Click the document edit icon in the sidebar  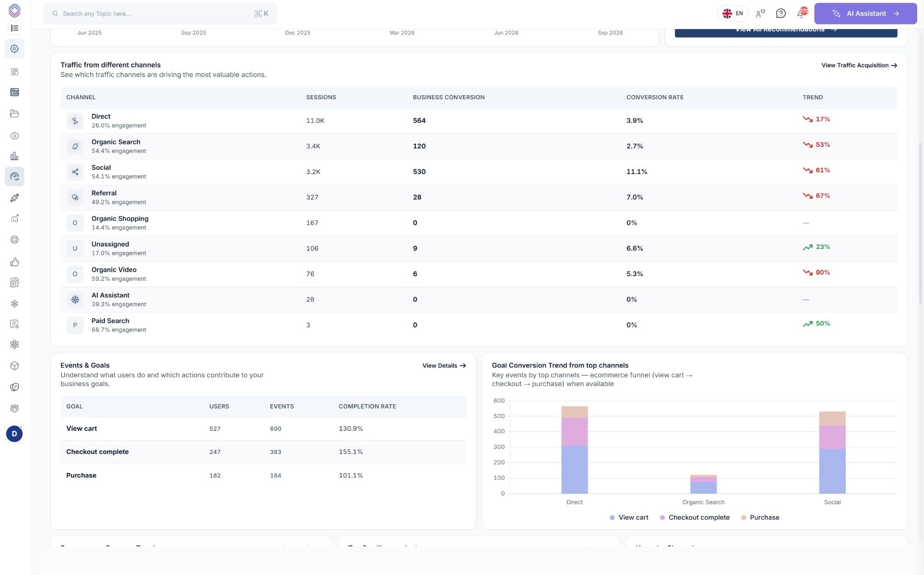pos(14,324)
